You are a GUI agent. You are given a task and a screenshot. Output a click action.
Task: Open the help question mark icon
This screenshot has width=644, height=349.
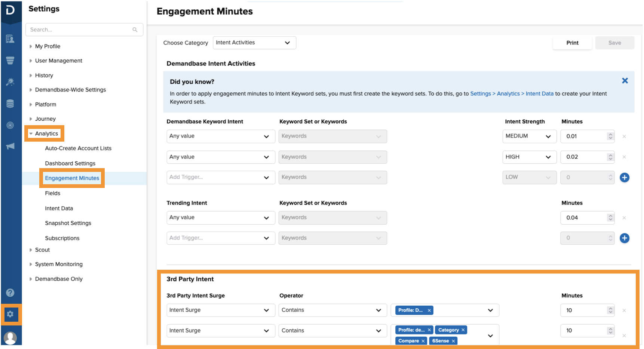pos(10,293)
